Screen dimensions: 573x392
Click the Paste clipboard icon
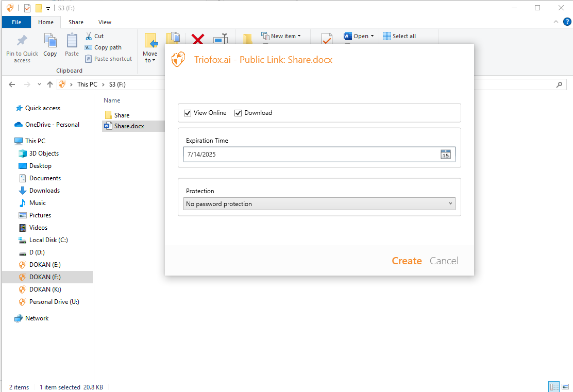tap(72, 41)
